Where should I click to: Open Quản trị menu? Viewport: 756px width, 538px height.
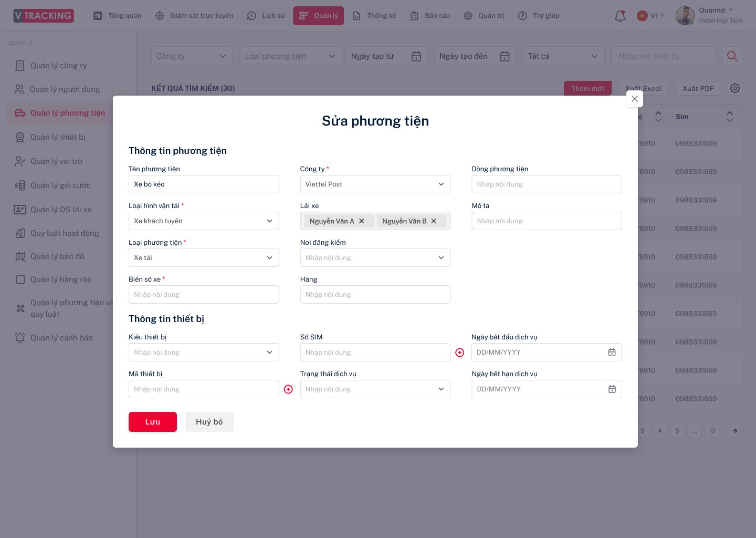(484, 16)
